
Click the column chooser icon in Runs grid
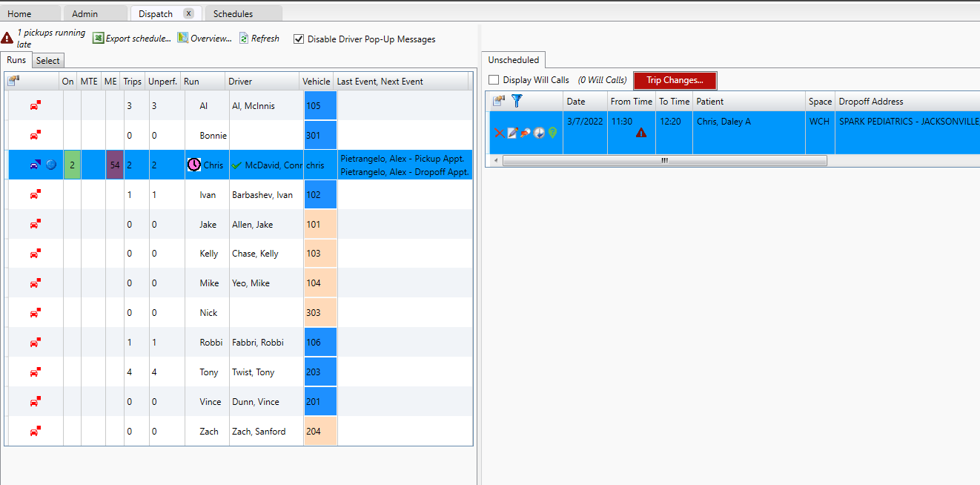click(x=13, y=81)
